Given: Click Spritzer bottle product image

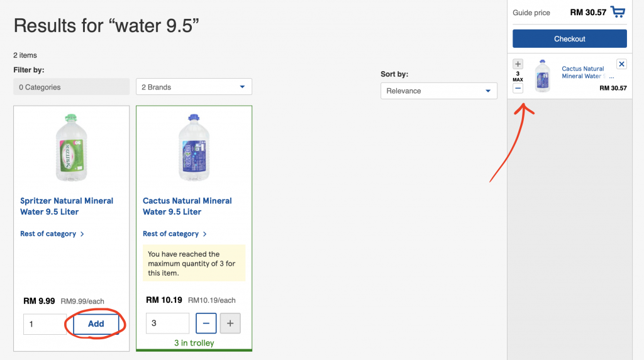Looking at the screenshot, I should [x=71, y=147].
